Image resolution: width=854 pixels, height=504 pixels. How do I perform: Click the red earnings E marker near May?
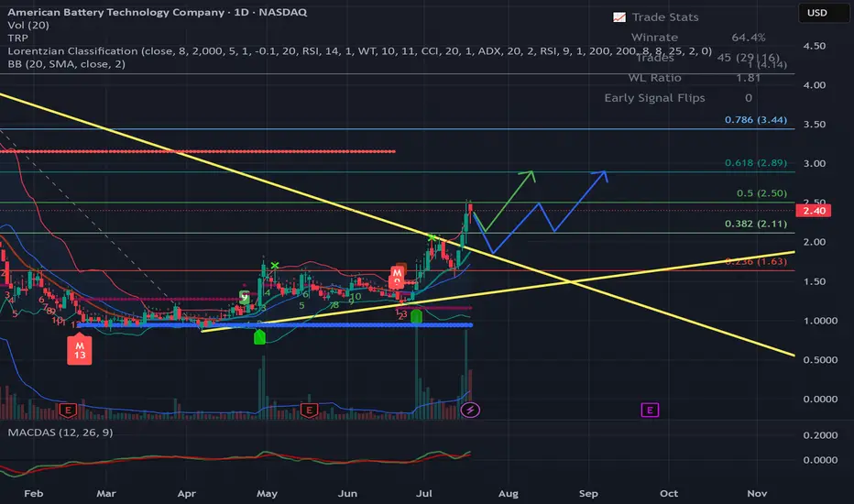pyautogui.click(x=309, y=410)
